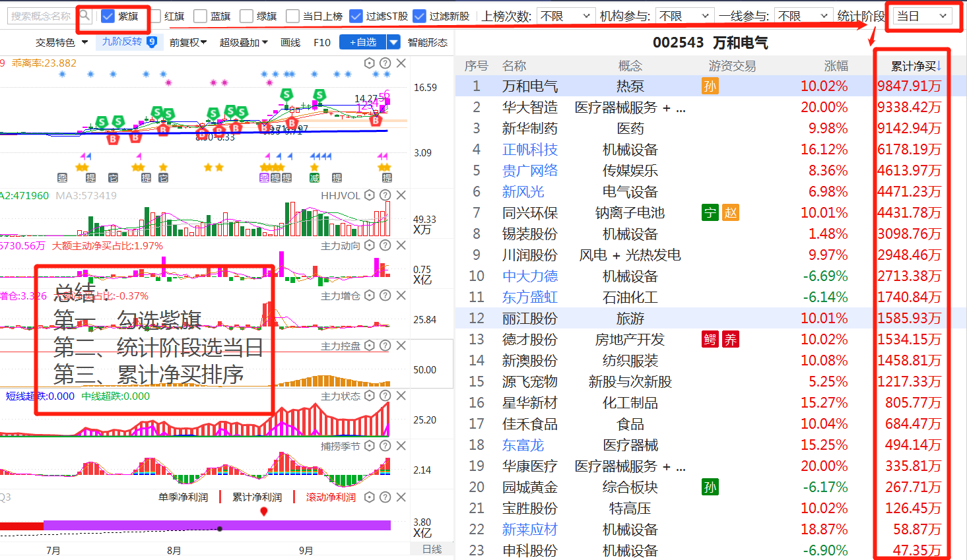The height and width of the screenshot is (560, 967).
Task: Click red marker above profit bar
Action: [264, 512]
